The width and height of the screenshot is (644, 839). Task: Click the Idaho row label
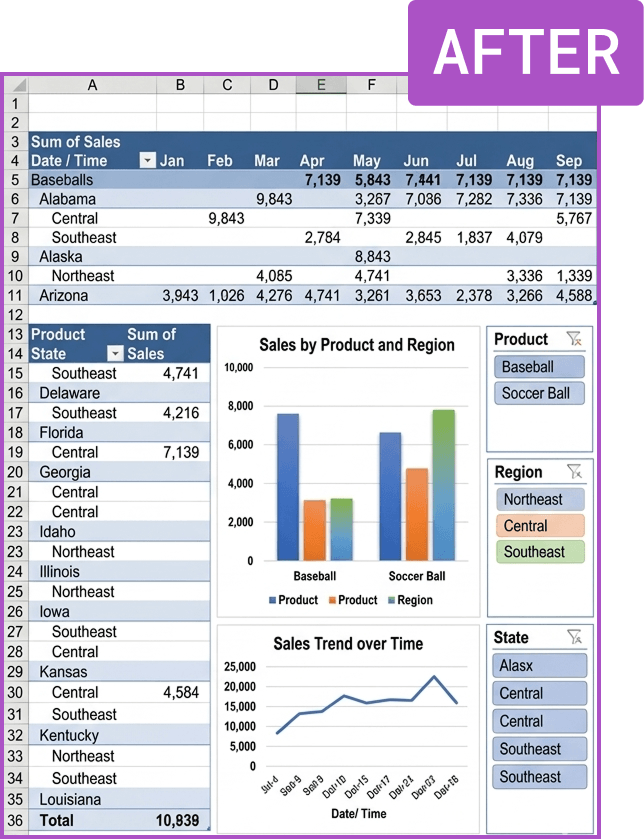tap(57, 532)
